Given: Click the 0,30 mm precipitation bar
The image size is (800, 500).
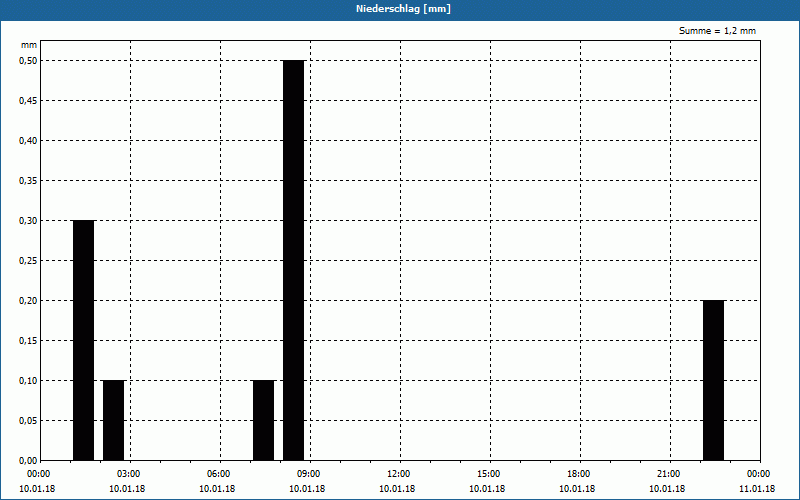Looking at the screenshot, I should pyautogui.click(x=84, y=341).
